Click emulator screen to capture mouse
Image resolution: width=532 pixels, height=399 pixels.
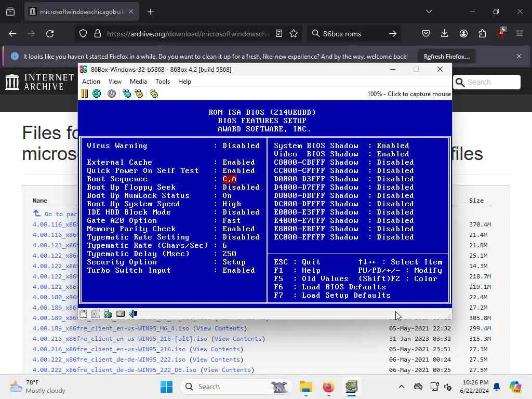[264, 204]
